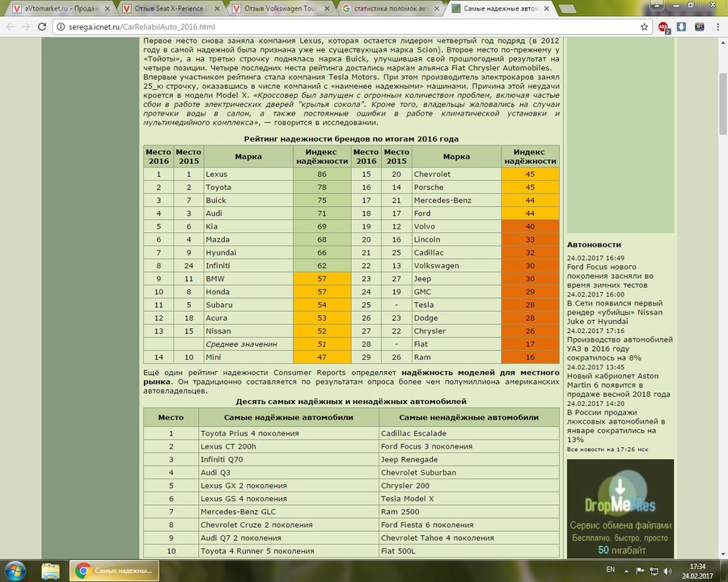
Task: Click the Ram reliability index cell 16
Action: pyautogui.click(x=530, y=357)
